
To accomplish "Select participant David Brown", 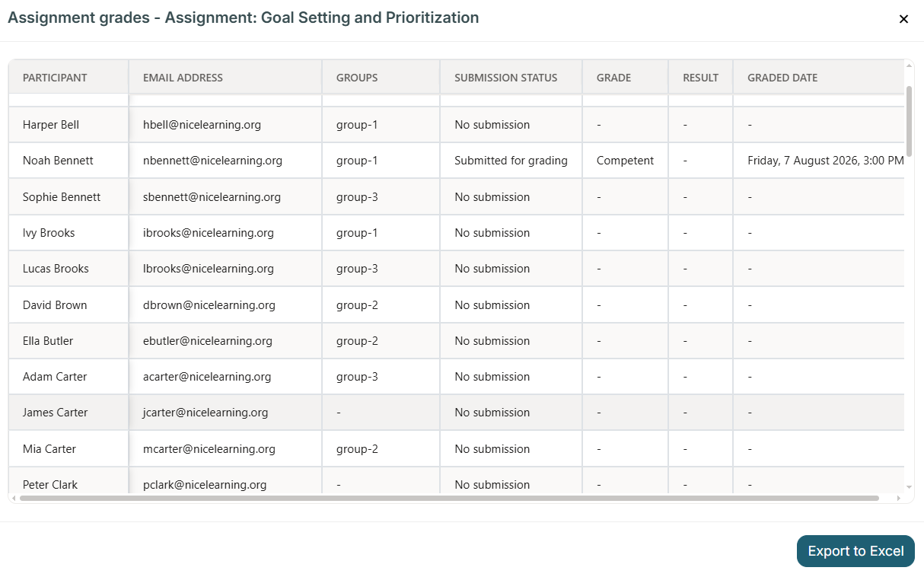I will (x=55, y=305).
